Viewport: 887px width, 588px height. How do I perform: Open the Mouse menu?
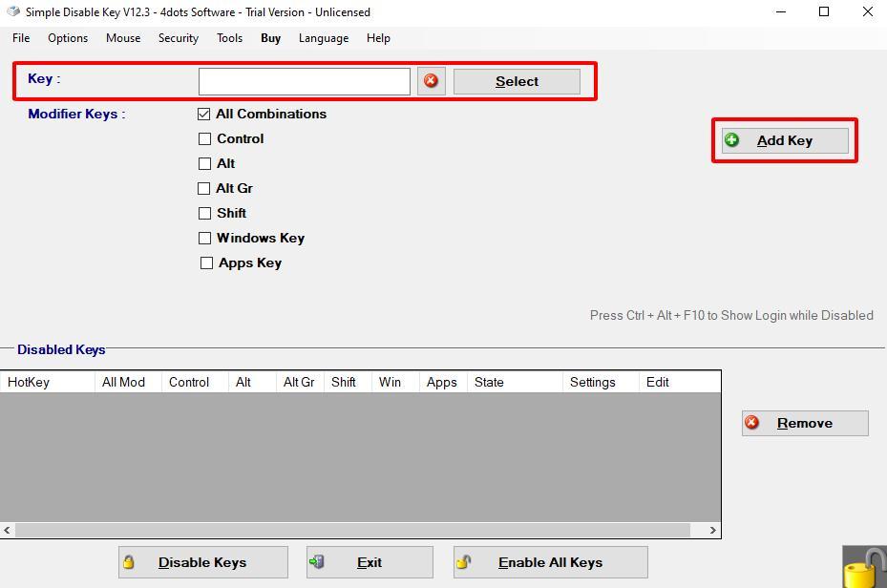(122, 38)
